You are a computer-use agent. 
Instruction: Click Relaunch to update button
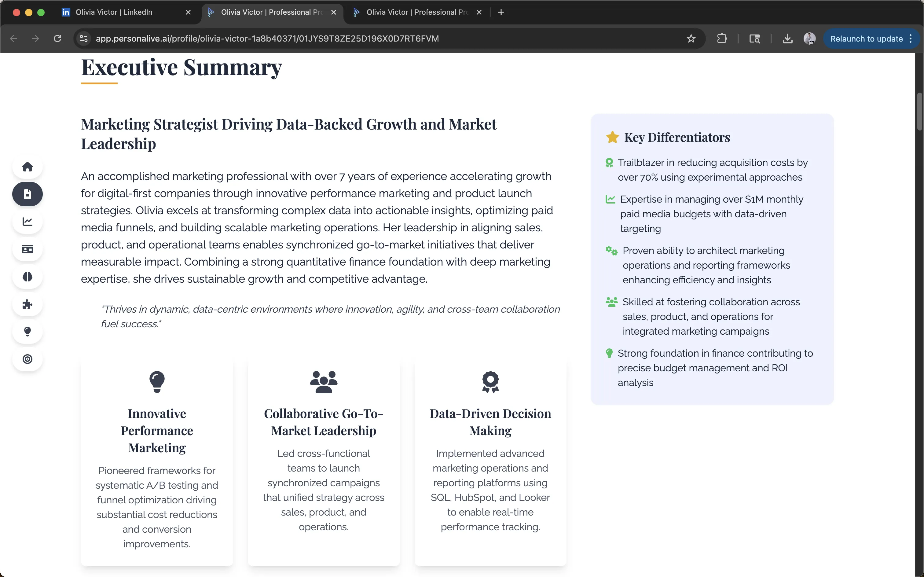[x=866, y=39]
